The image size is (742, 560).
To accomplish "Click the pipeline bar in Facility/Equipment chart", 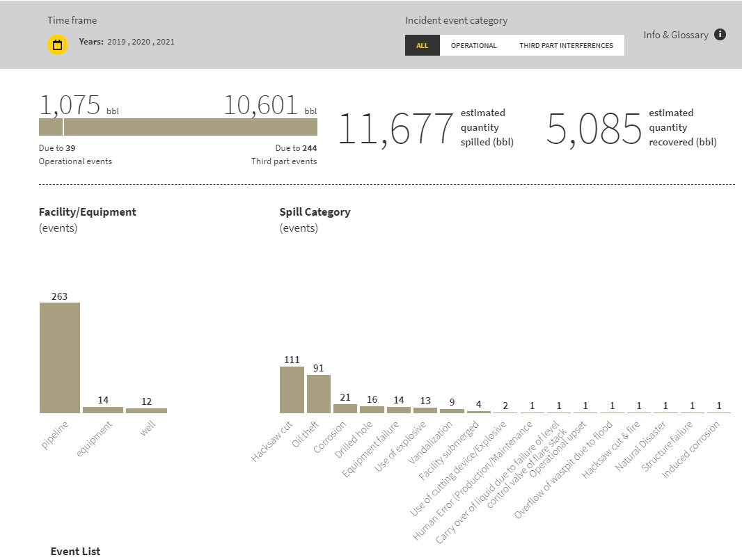I will (60, 358).
